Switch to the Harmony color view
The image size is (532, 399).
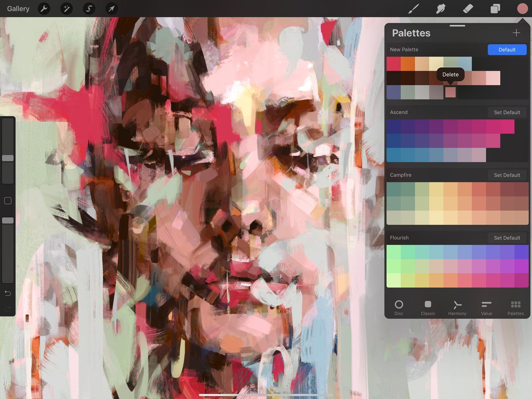(x=457, y=307)
